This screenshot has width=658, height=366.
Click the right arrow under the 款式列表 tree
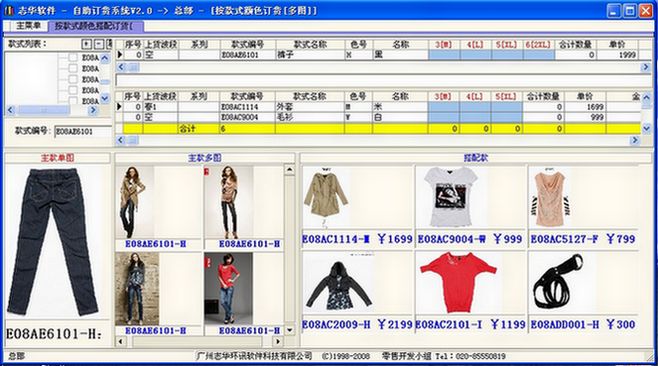93,110
